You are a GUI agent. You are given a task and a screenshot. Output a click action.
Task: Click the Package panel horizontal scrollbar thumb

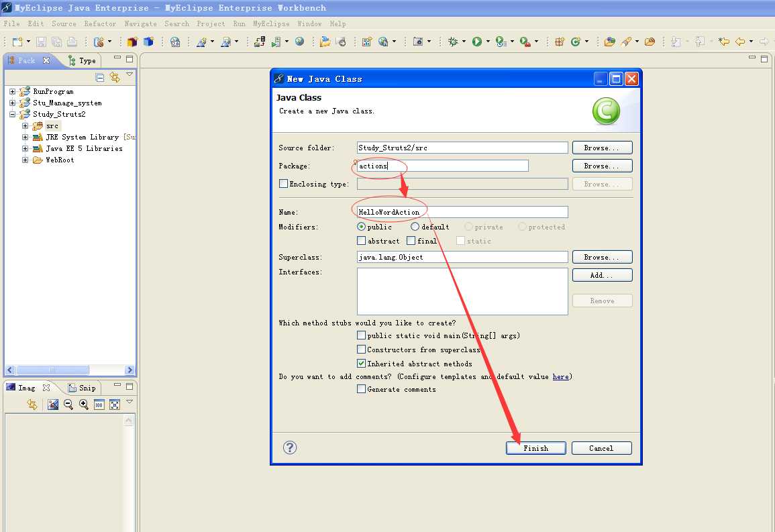(52, 370)
